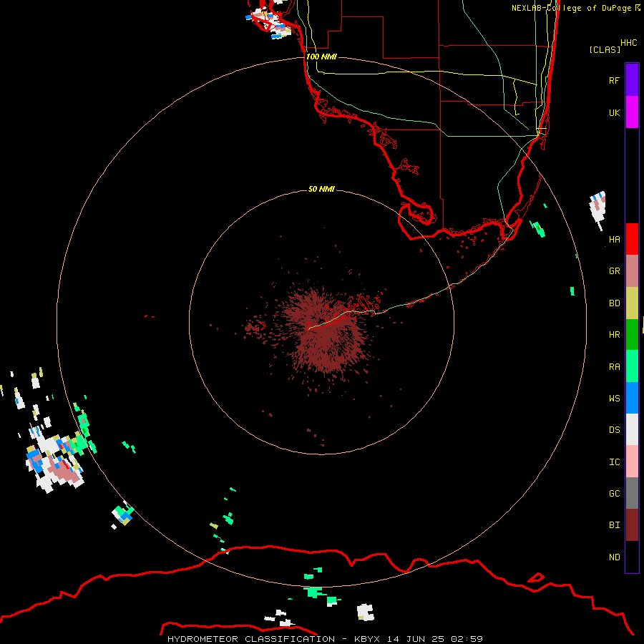Click the HA legend label
644x644 pixels.
[x=614, y=239]
